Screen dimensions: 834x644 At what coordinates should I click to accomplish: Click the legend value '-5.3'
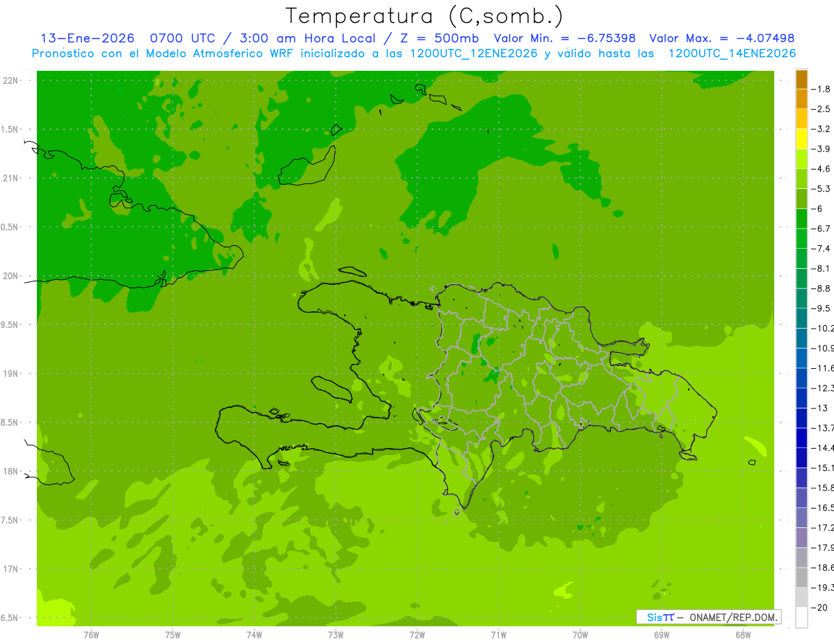point(821,189)
